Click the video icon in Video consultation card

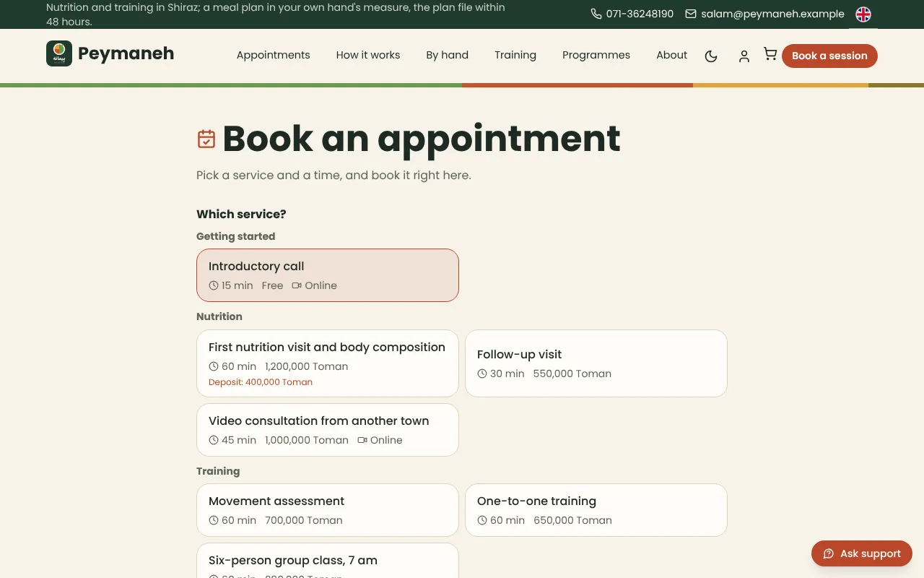(362, 440)
